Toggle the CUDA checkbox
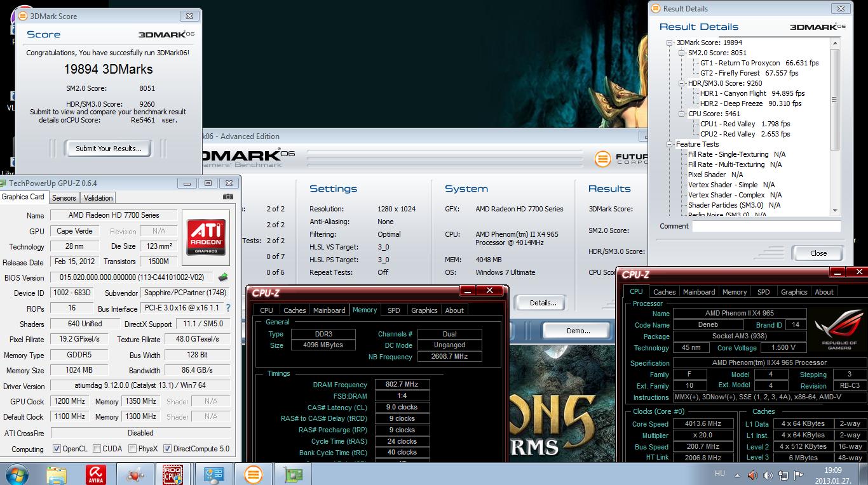Viewport: 868px width, 485px height. coord(97,449)
